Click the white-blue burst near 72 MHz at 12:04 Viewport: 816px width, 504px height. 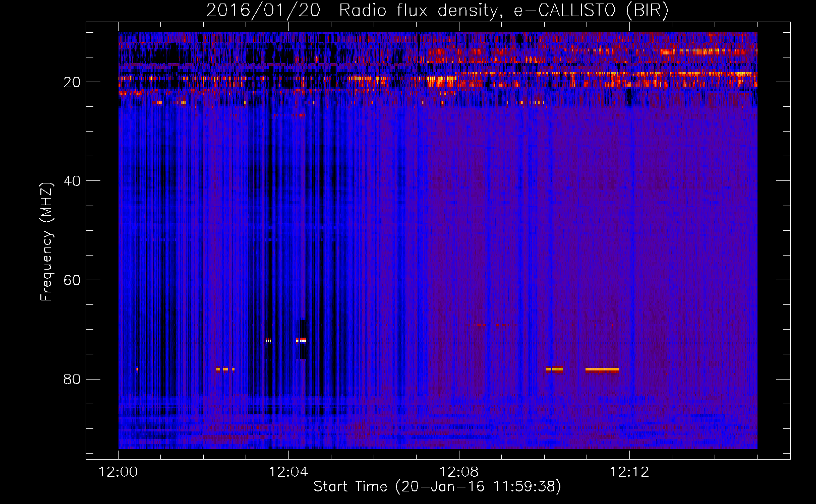pyautogui.click(x=301, y=340)
